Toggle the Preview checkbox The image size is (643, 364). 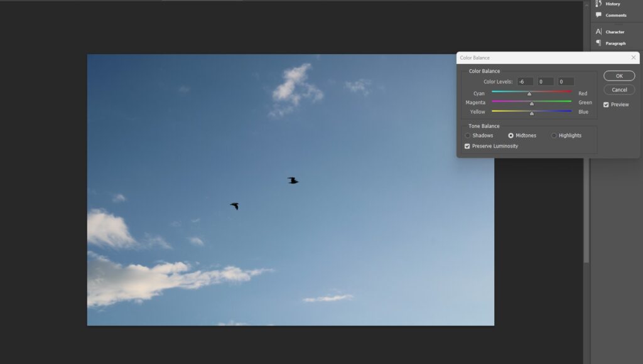pyautogui.click(x=606, y=105)
